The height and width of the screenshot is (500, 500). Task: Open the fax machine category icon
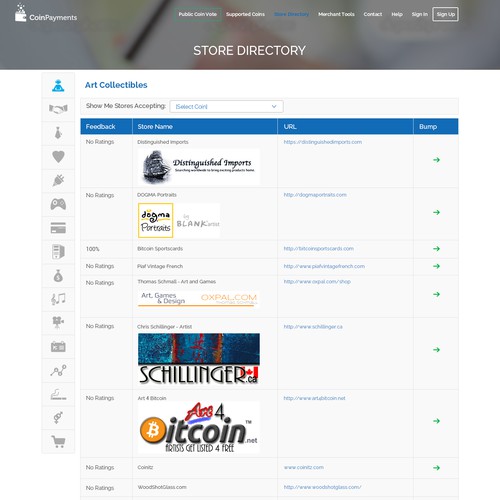[x=58, y=347]
